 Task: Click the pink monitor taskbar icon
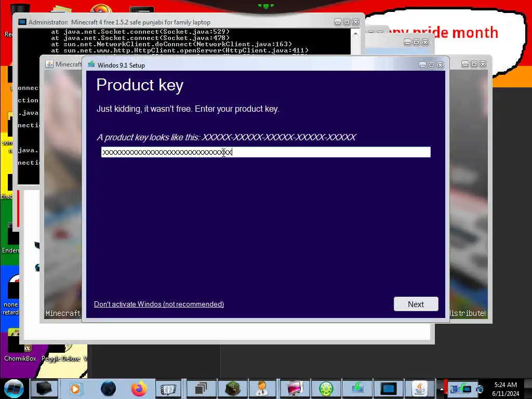pyautogui.click(x=294, y=389)
